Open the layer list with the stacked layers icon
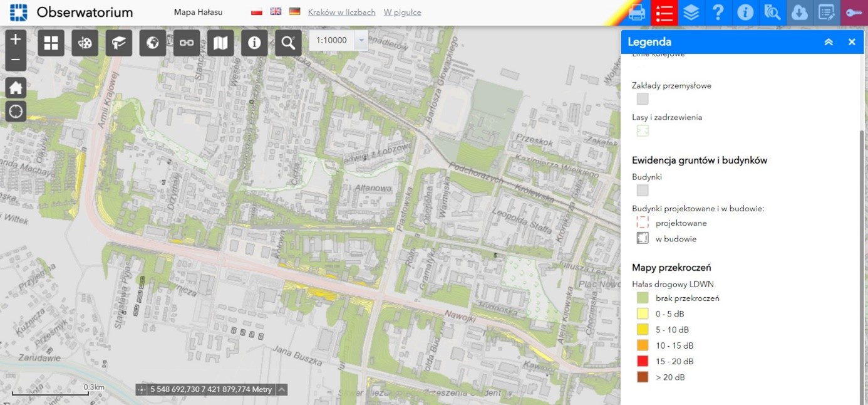The image size is (868, 405). [691, 13]
